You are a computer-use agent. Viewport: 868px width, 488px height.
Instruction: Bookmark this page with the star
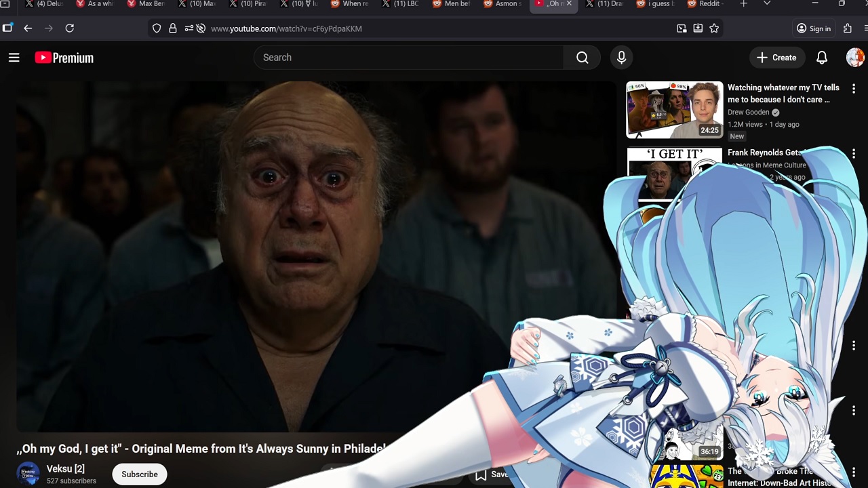click(714, 28)
